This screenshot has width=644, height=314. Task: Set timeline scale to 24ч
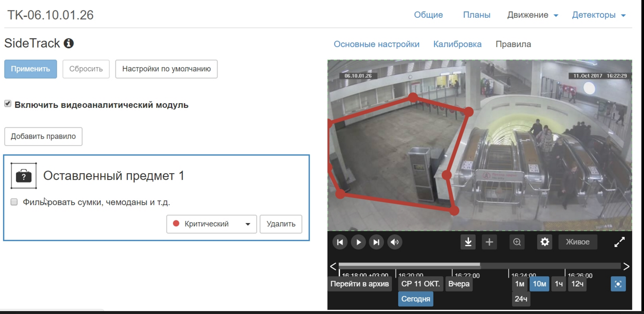[x=521, y=299]
